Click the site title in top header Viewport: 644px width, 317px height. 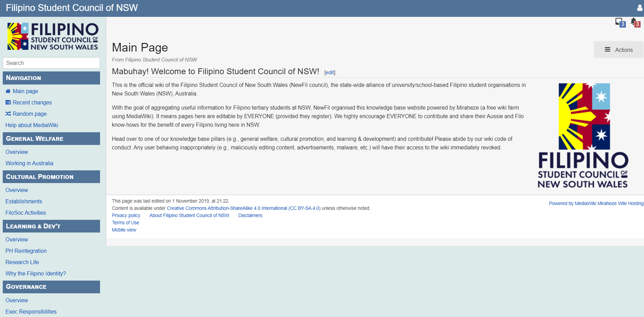[x=72, y=8]
